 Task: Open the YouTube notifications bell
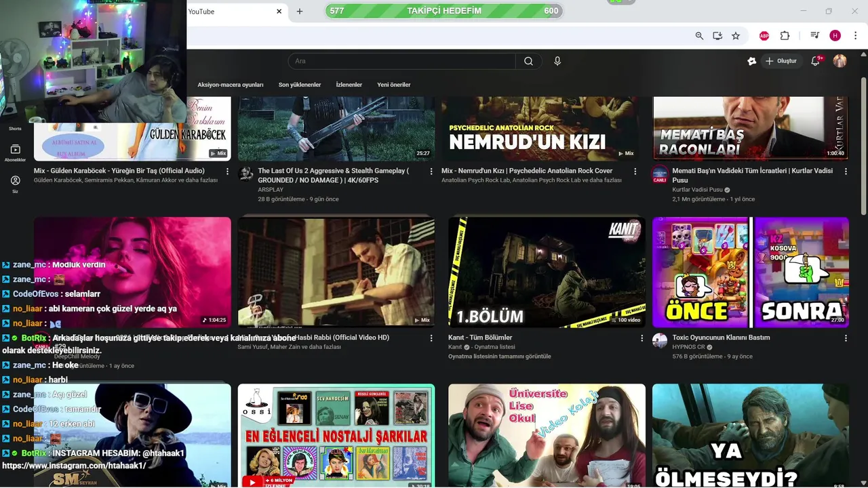816,61
